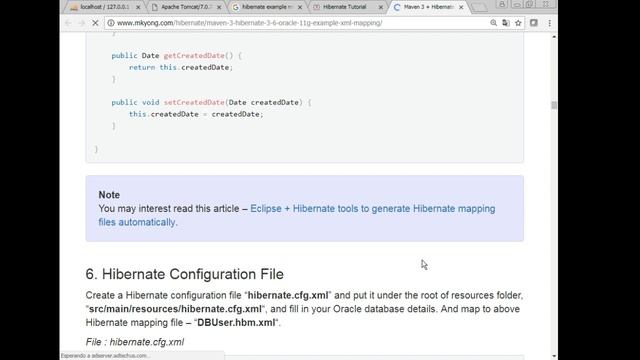Go back to previous page
Screen dimensions: 640x360
68,23
